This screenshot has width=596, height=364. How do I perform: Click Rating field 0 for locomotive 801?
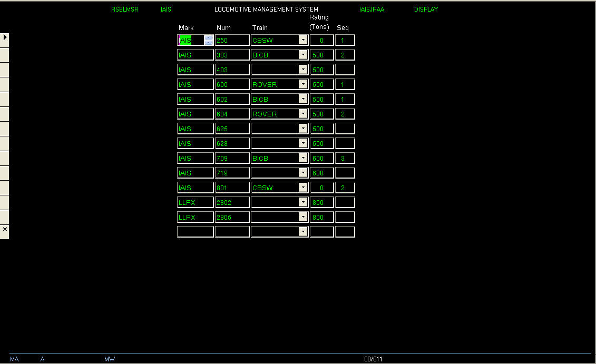[321, 188]
